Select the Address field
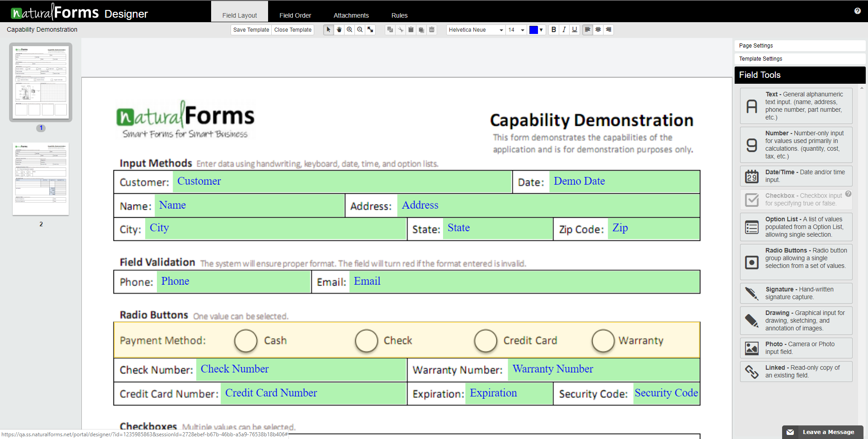This screenshot has width=868, height=439. click(x=548, y=205)
